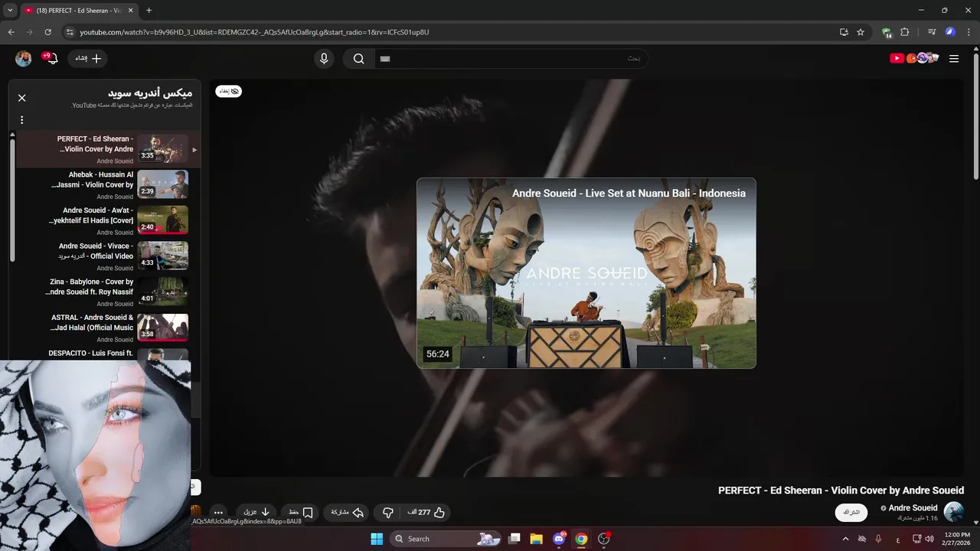This screenshot has width=980, height=551.
Task: Open the extensions puzzle icon
Action: pyautogui.click(x=905, y=32)
